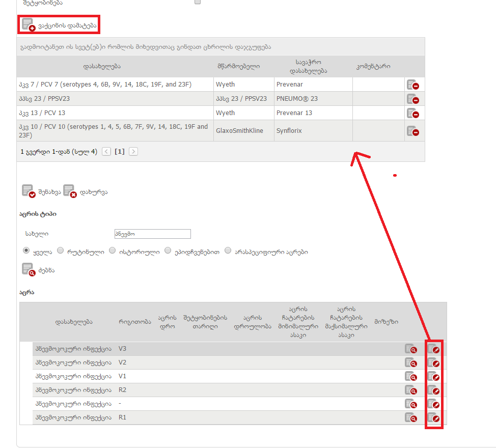
Task: Go to the next page of vaccines
Action: (x=133, y=151)
